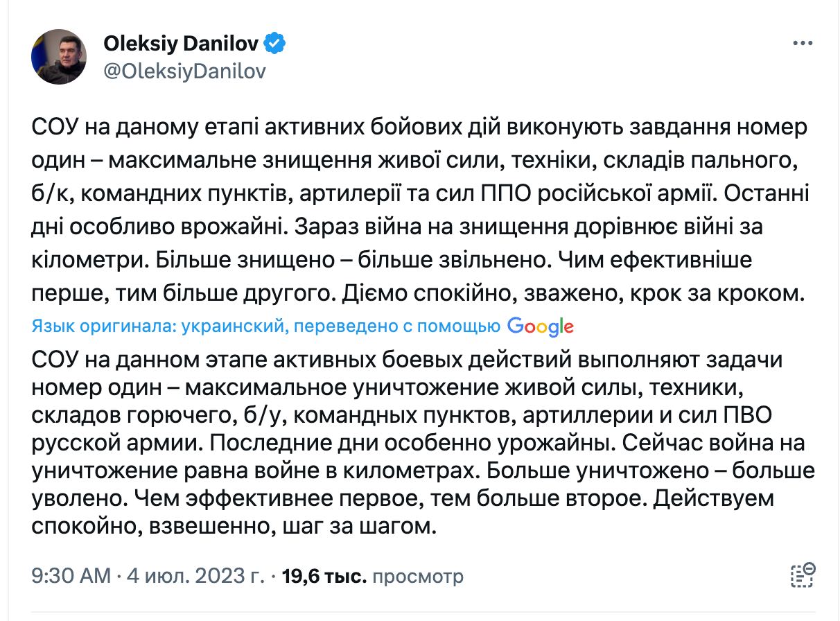Open the three-dot More menu on tweet

coord(802,43)
